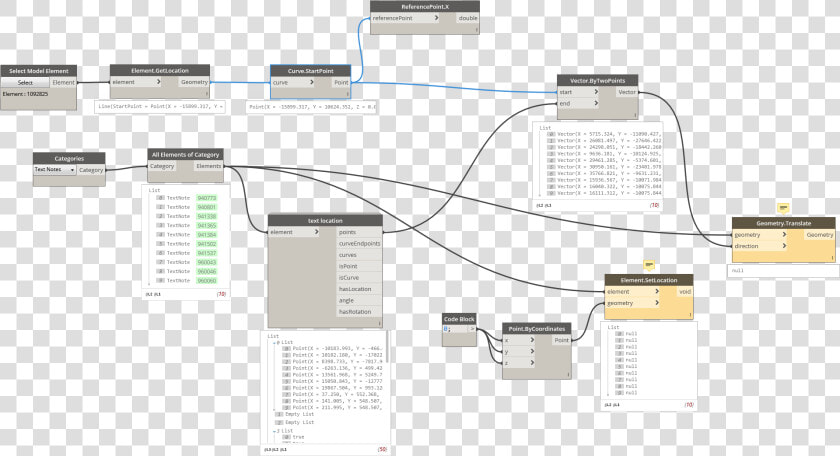Open the warning note above Element.SetLocation
Screen dimensions: 840x456
(649, 265)
